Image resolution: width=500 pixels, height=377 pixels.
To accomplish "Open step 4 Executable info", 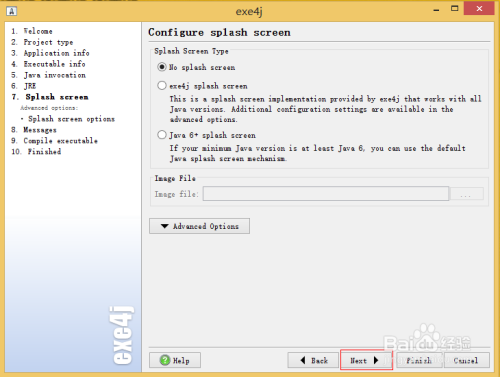I will point(48,64).
